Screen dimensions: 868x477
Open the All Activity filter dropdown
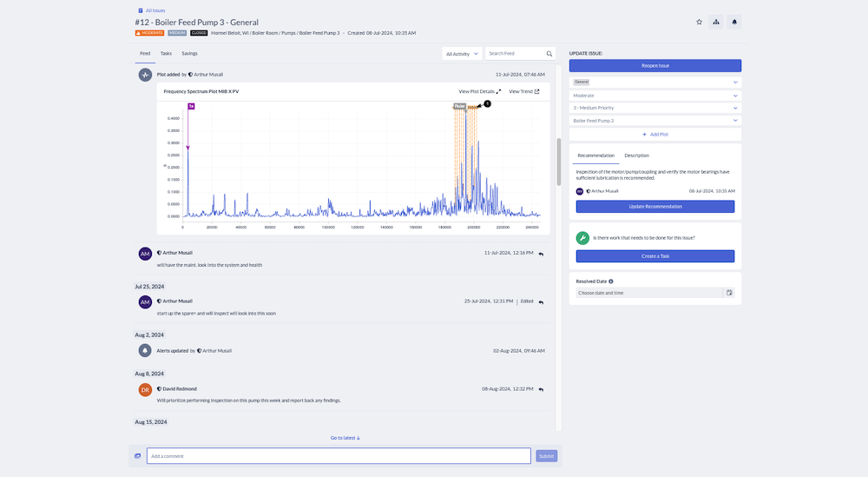(x=461, y=54)
